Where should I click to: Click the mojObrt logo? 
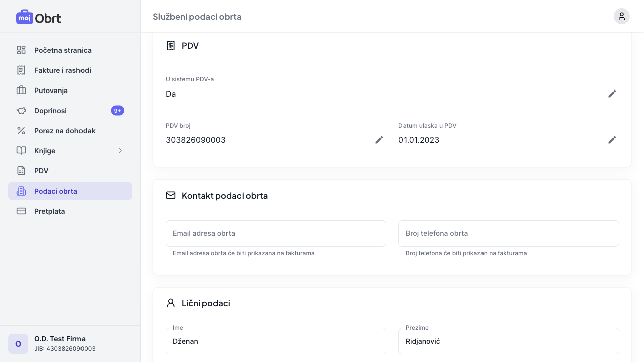(39, 17)
